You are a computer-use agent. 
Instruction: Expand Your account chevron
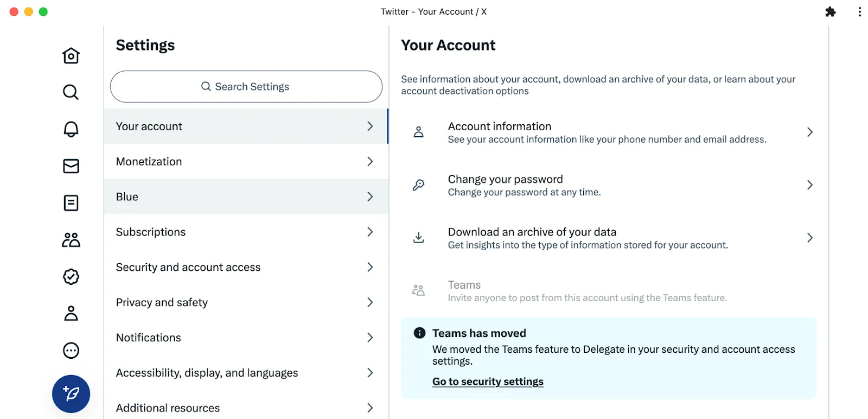point(370,126)
